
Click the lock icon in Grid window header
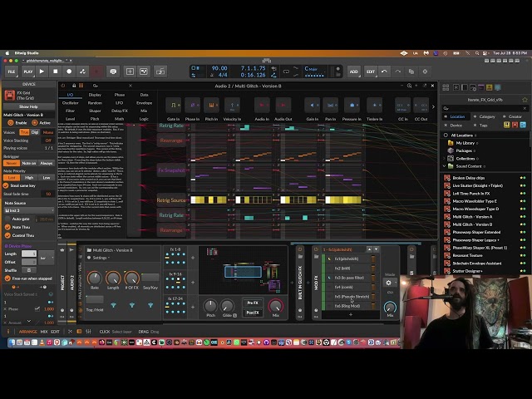[x=74, y=86]
